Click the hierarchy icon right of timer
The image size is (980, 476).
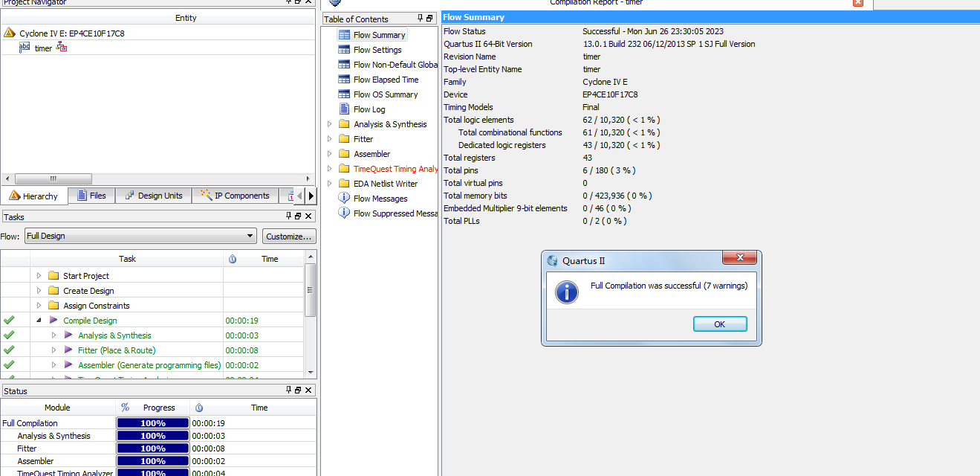(x=62, y=48)
